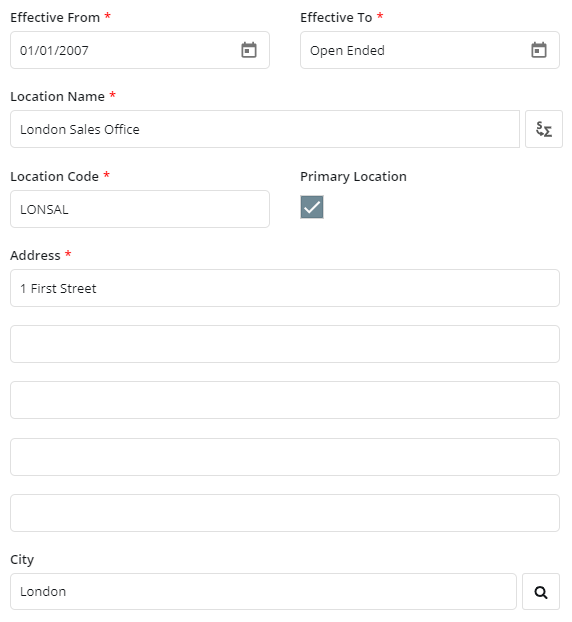The height and width of the screenshot is (622, 572).
Task: Click the third address line field
Action: coord(285,400)
